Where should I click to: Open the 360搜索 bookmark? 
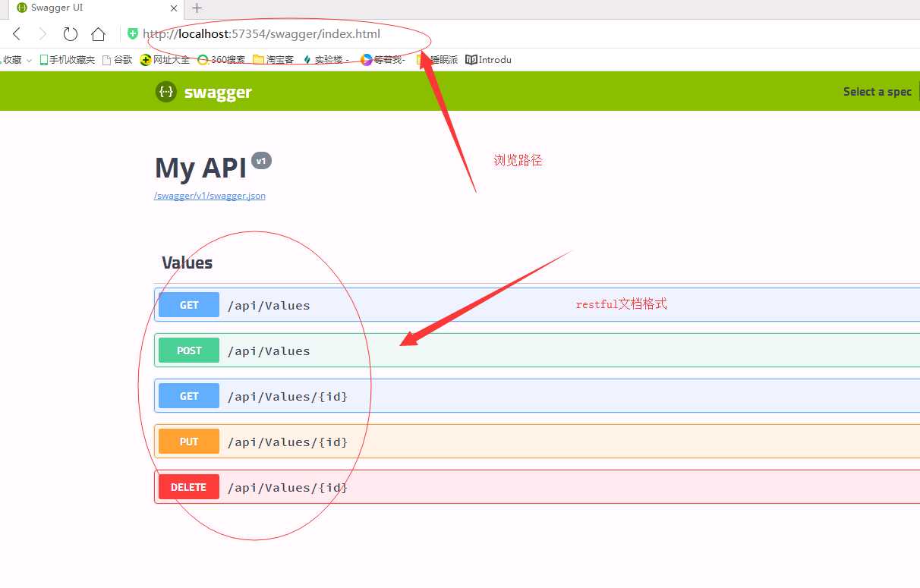pyautogui.click(x=221, y=59)
